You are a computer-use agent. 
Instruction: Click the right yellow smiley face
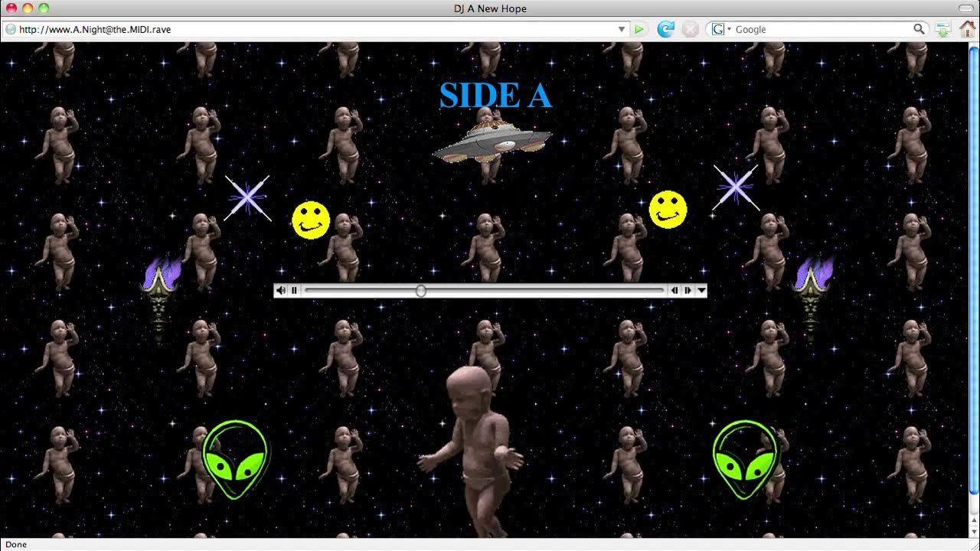[668, 210]
